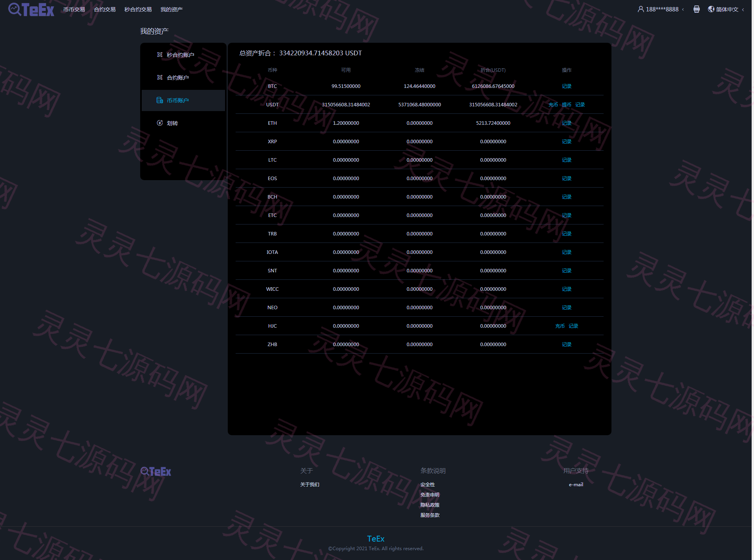Screen dimensions: 754x560
Task: Click the TeEx footer logo
Action: tap(156, 471)
